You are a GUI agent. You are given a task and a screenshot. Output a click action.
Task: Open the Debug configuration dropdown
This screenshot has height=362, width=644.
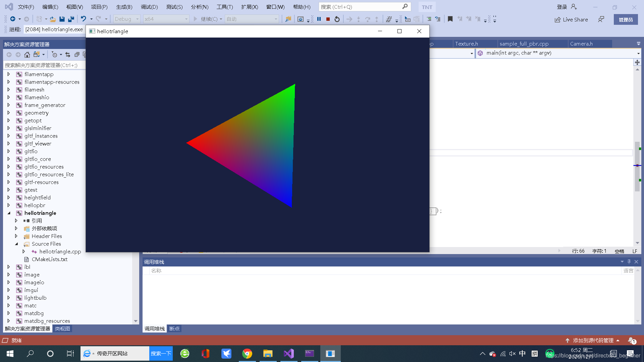coord(127,19)
